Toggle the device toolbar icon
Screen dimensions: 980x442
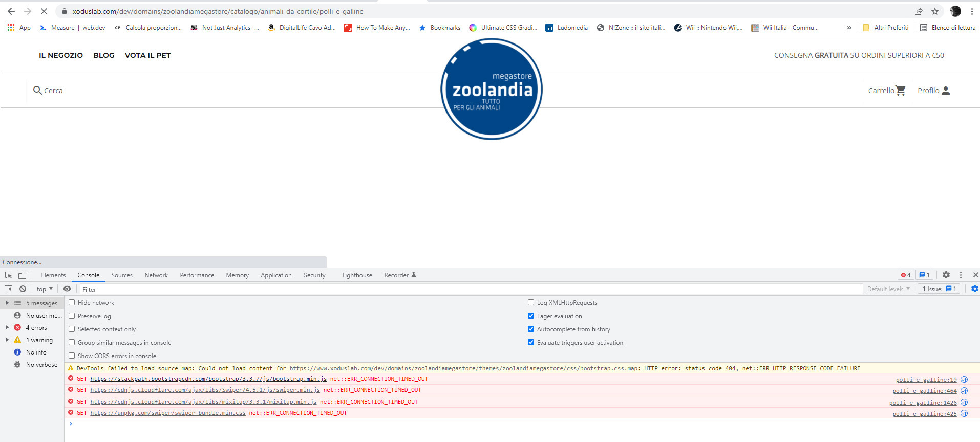[x=22, y=275]
